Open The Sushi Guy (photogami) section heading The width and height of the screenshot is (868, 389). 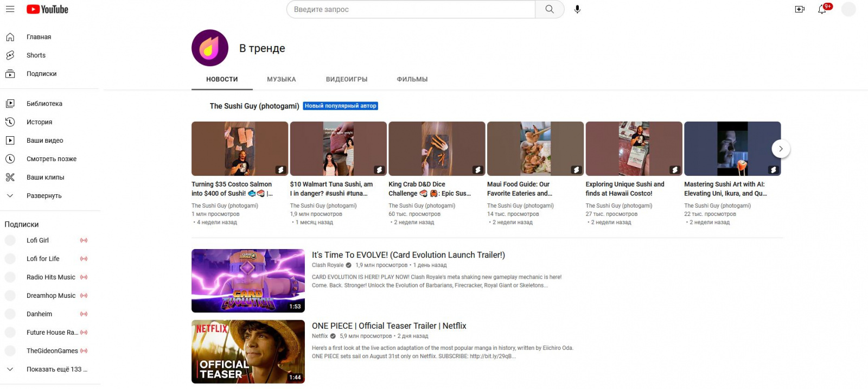click(254, 106)
